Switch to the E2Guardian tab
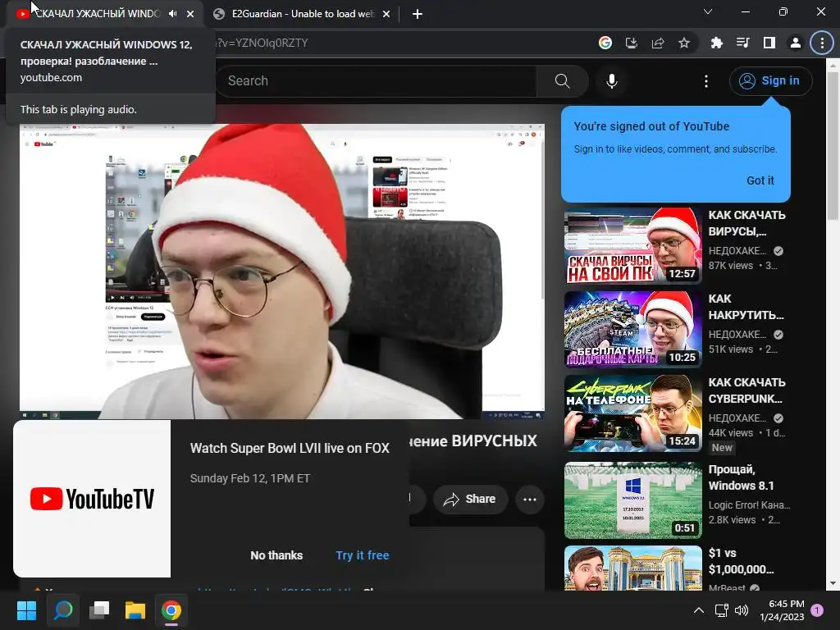The image size is (840, 630). tap(302, 14)
